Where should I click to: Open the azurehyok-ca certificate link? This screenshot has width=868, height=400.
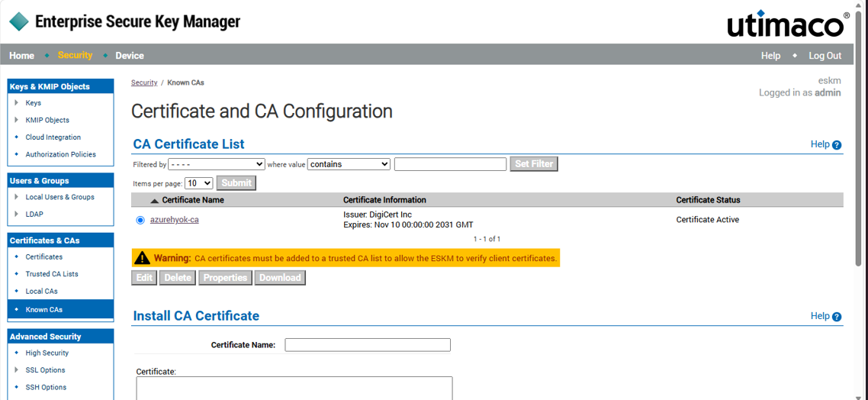pyautogui.click(x=175, y=220)
